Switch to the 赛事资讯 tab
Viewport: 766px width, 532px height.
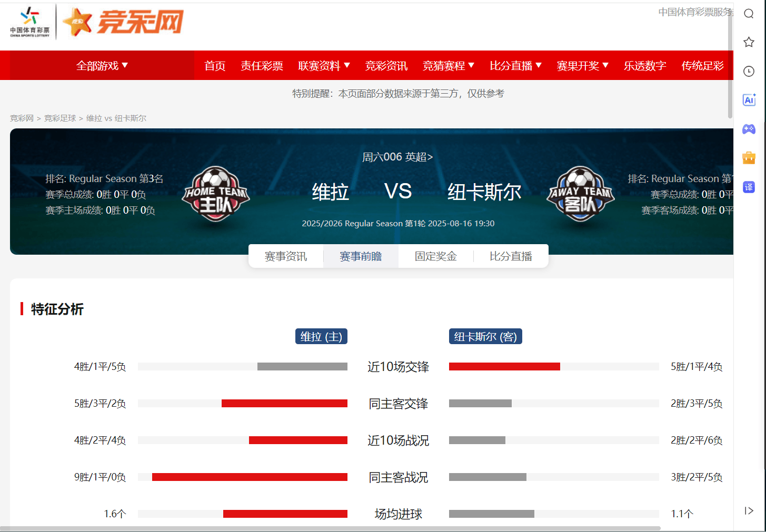286,256
